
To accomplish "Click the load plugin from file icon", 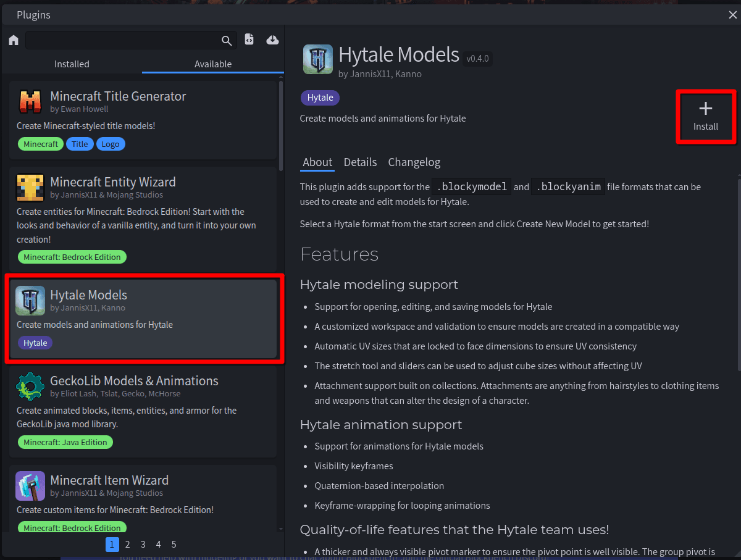I will coord(249,40).
